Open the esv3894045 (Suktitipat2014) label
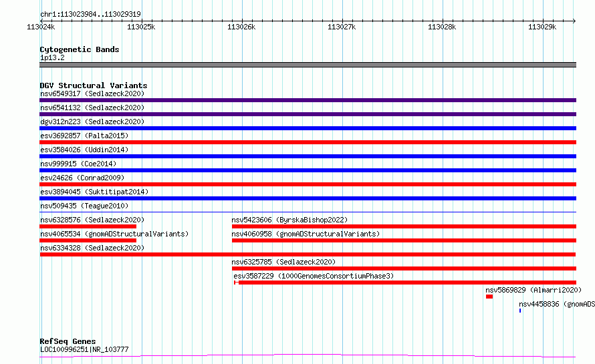595x364 pixels. point(94,192)
